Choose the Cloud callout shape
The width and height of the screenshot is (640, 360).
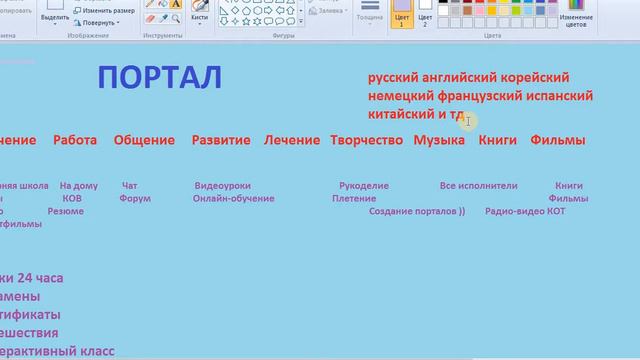(291, 21)
